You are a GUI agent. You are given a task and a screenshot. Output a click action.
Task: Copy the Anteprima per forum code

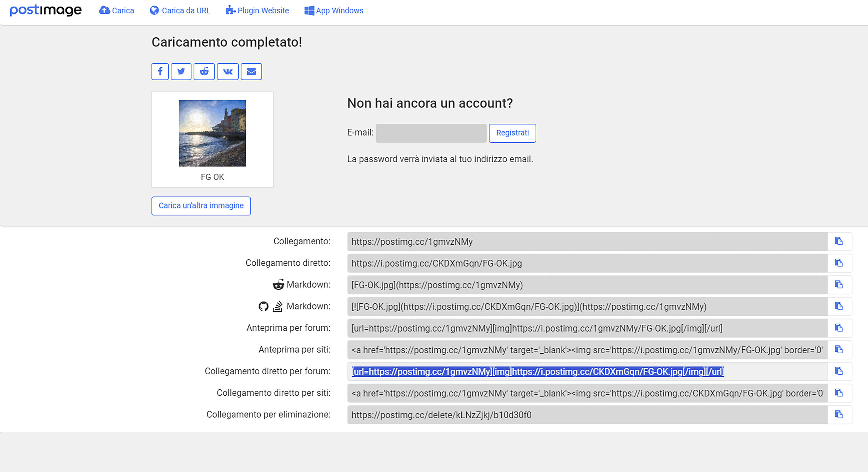pos(839,328)
